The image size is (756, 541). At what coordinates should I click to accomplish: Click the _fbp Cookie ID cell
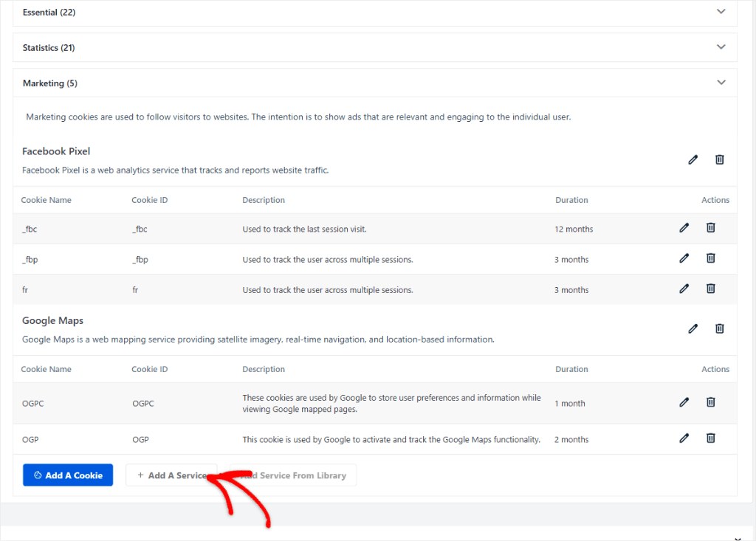pyautogui.click(x=140, y=259)
